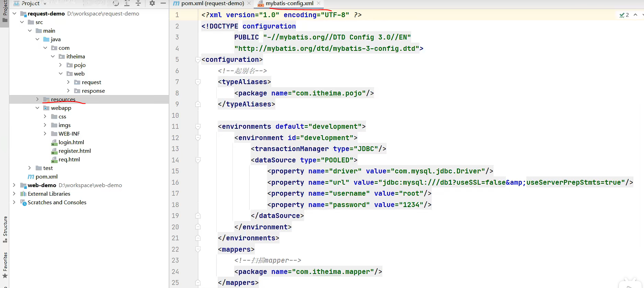Expand the resources folder
The width and height of the screenshot is (644, 288).
coord(37,99)
